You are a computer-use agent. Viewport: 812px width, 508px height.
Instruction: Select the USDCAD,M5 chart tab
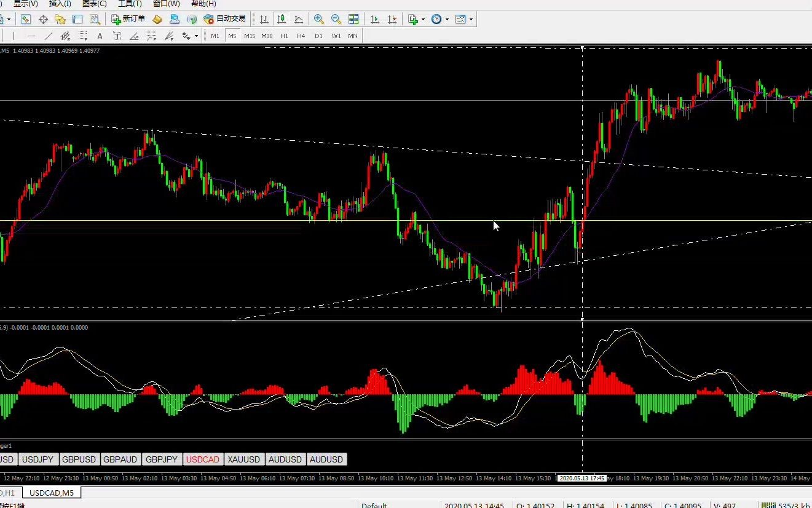pyautogui.click(x=52, y=493)
